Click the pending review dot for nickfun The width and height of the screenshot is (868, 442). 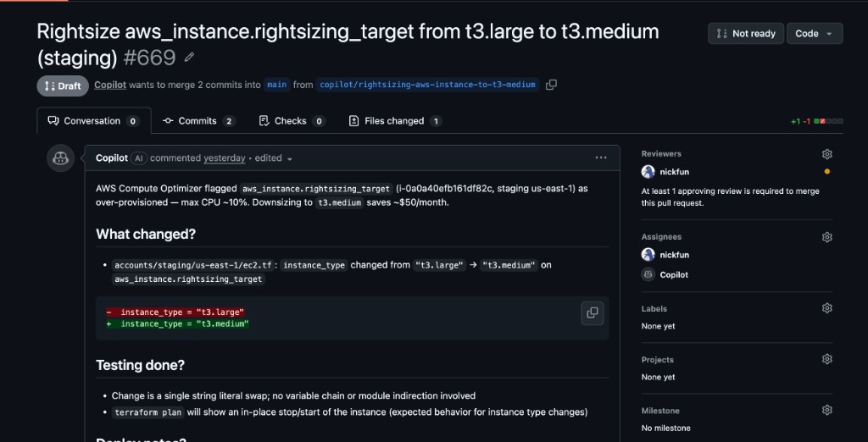pos(827,172)
